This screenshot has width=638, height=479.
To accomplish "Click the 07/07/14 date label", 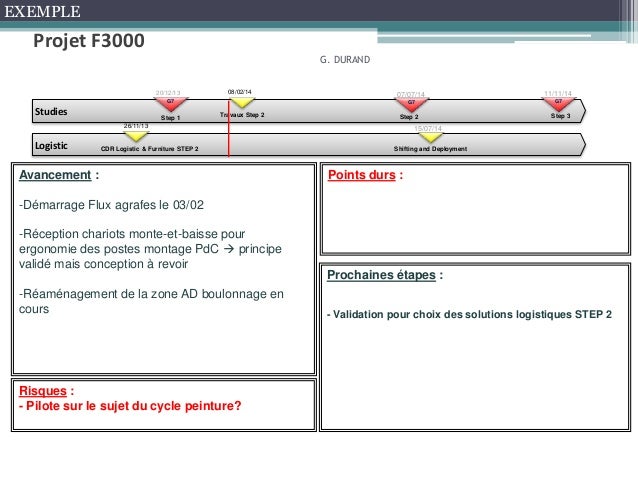I will [x=411, y=94].
